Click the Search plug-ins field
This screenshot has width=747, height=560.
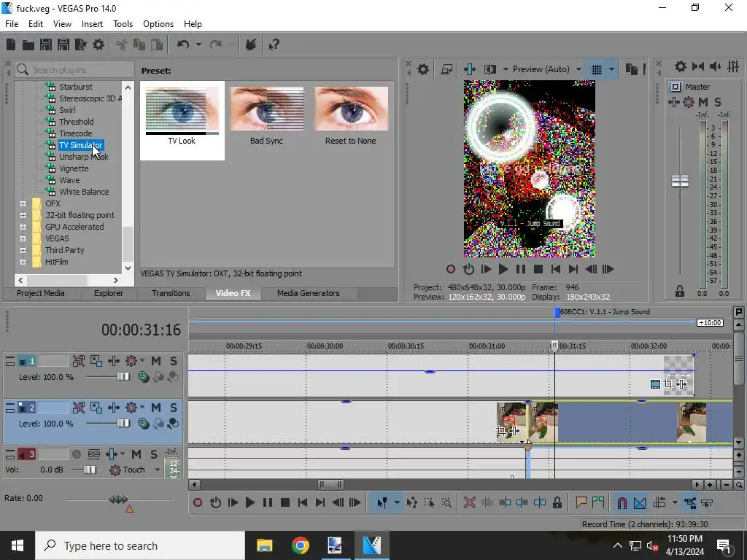coord(75,69)
